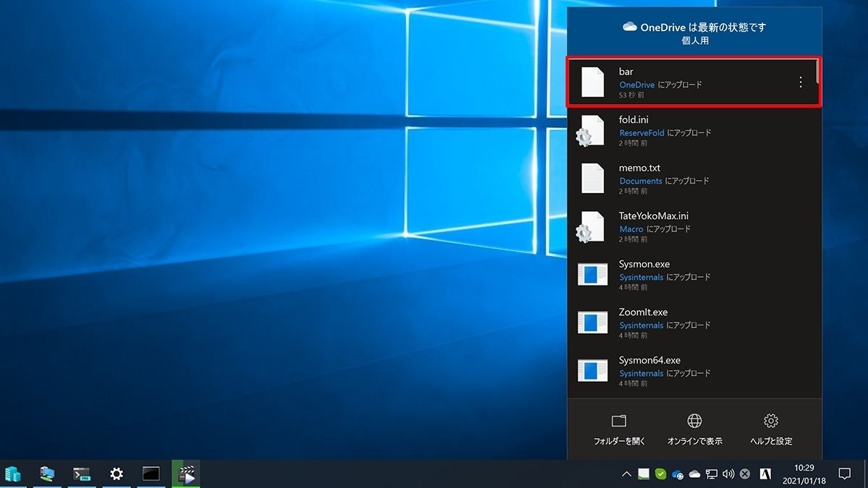Select the bar file name
The image size is (868, 488).
click(x=626, y=72)
